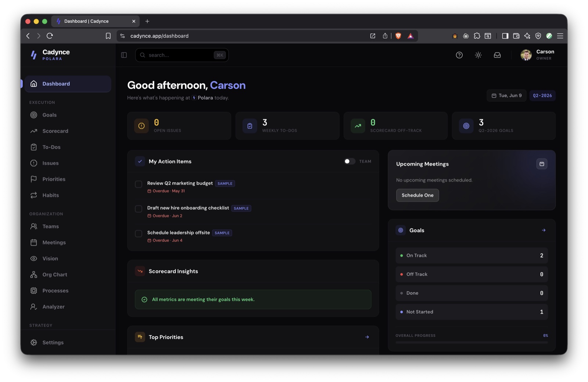588x382 pixels.
Task: Open the help question mark icon
Action: [x=459, y=55]
